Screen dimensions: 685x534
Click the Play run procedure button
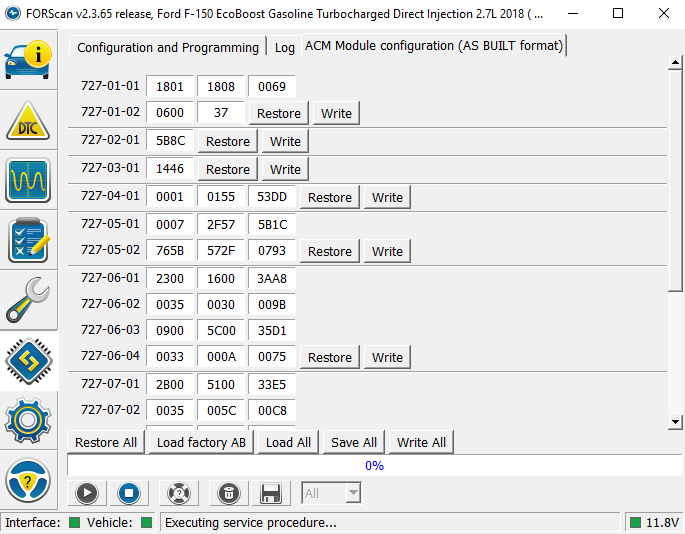(87, 493)
